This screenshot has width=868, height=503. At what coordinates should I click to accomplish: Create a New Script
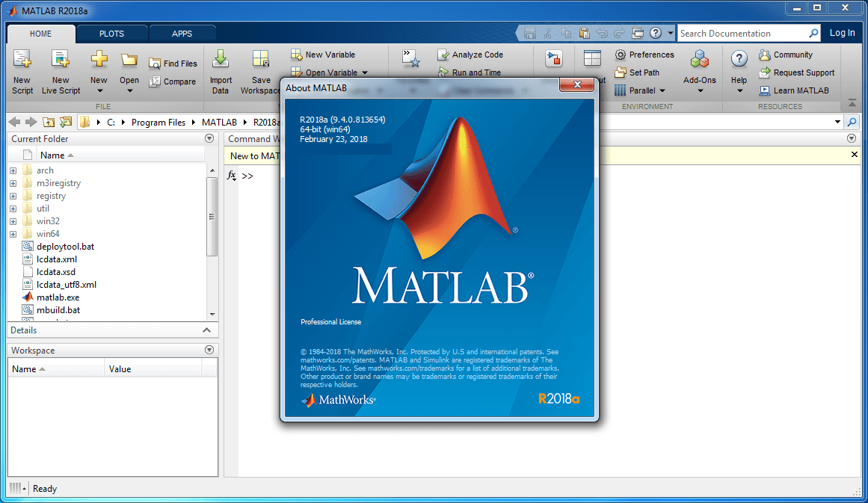[22, 72]
